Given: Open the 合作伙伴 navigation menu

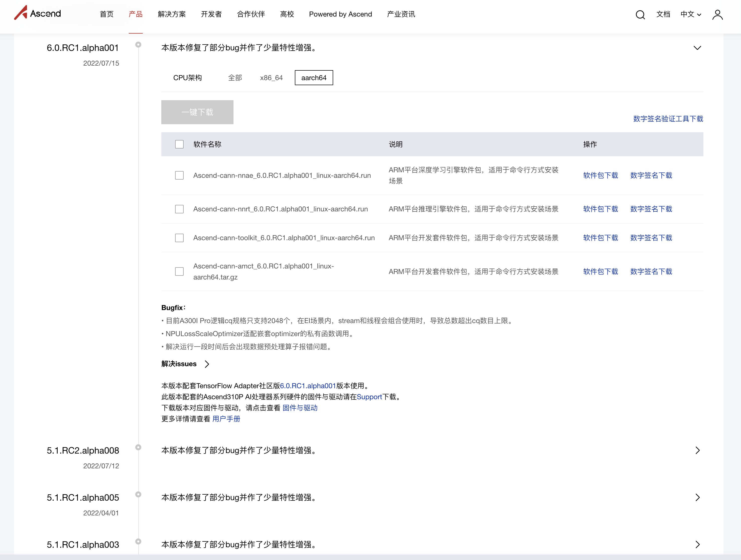Looking at the screenshot, I should click(251, 14).
